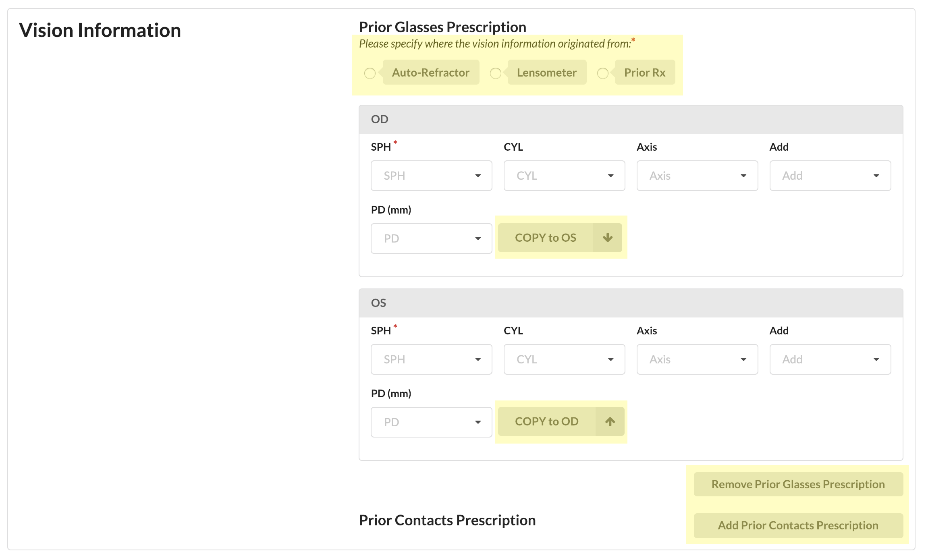The height and width of the screenshot is (560, 926).
Task: Select the Auto-Refractor radio option
Action: (x=370, y=73)
